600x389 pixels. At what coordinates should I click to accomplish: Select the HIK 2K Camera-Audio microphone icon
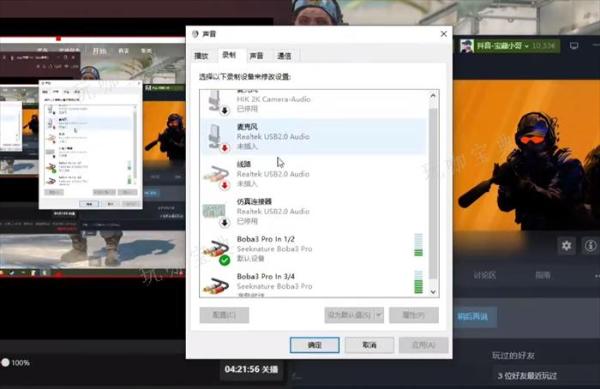click(218, 102)
